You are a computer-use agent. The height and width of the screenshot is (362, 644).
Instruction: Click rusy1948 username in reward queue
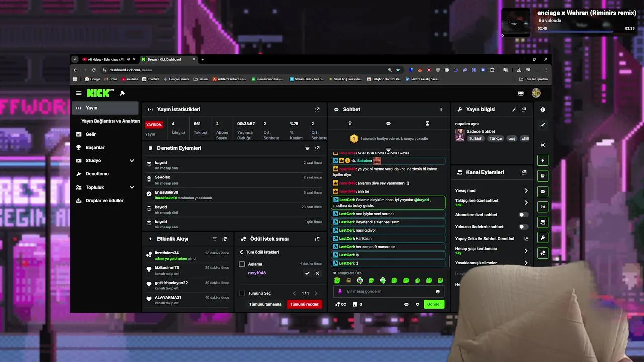pyautogui.click(x=257, y=273)
